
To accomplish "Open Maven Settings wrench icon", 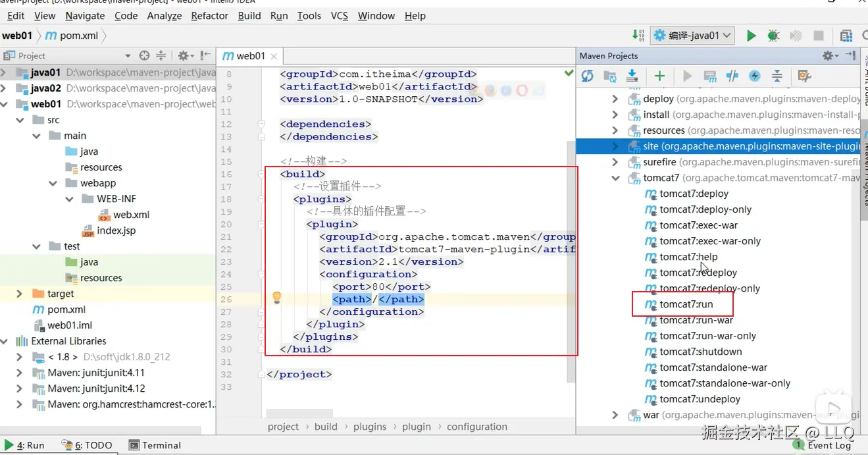I will click(804, 76).
